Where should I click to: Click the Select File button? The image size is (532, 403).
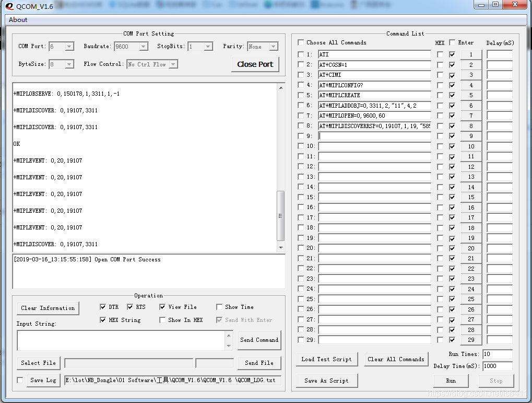tap(38, 363)
